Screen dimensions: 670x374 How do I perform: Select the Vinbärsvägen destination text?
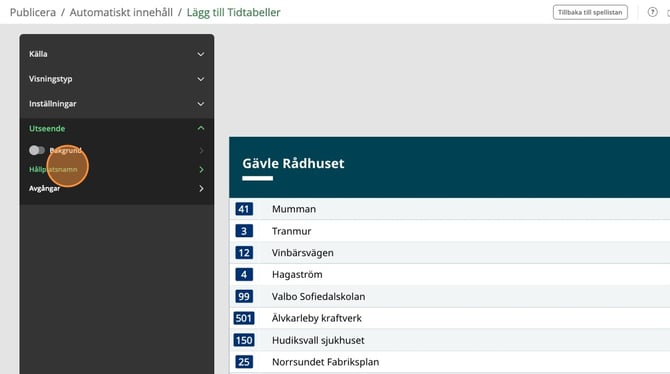tap(303, 253)
